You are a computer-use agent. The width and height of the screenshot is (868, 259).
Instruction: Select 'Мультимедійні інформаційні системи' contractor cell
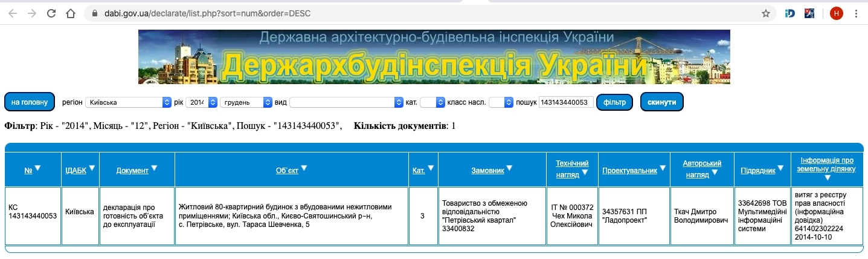[x=762, y=216]
